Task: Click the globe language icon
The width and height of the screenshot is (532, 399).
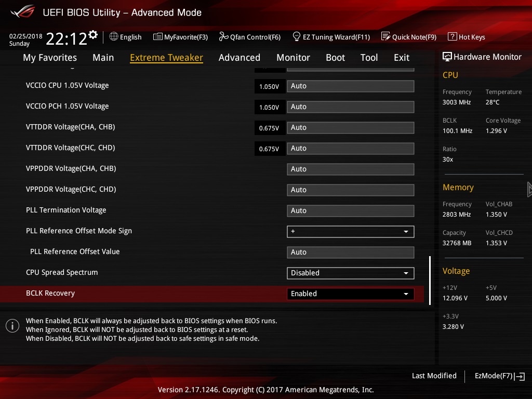Action: (114, 36)
